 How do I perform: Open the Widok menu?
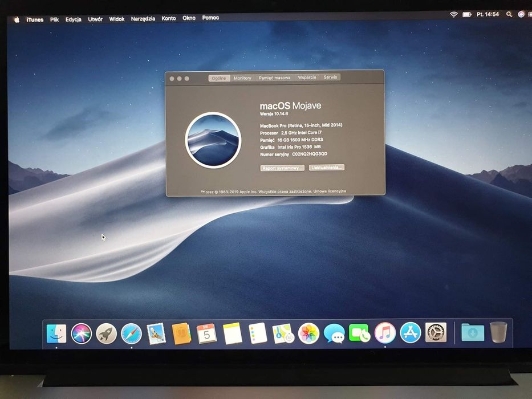click(x=117, y=19)
